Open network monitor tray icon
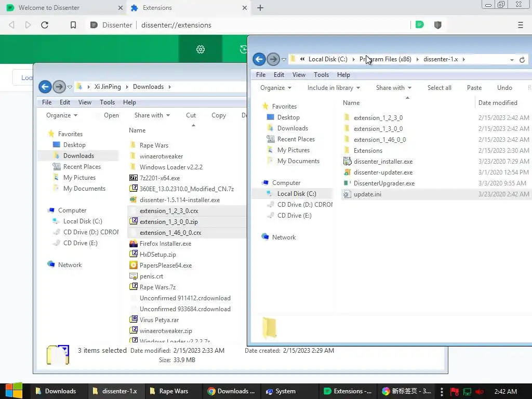This screenshot has width=532, height=399. pyautogui.click(x=467, y=391)
